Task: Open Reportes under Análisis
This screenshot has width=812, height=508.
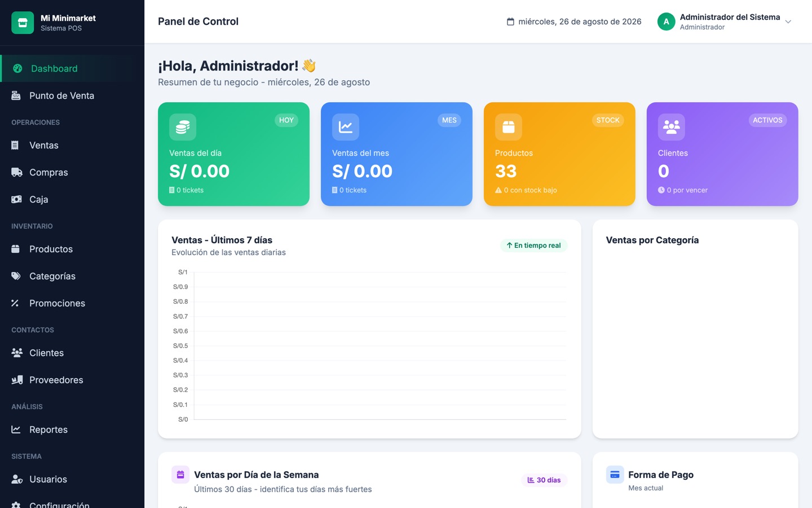Action: (72, 430)
